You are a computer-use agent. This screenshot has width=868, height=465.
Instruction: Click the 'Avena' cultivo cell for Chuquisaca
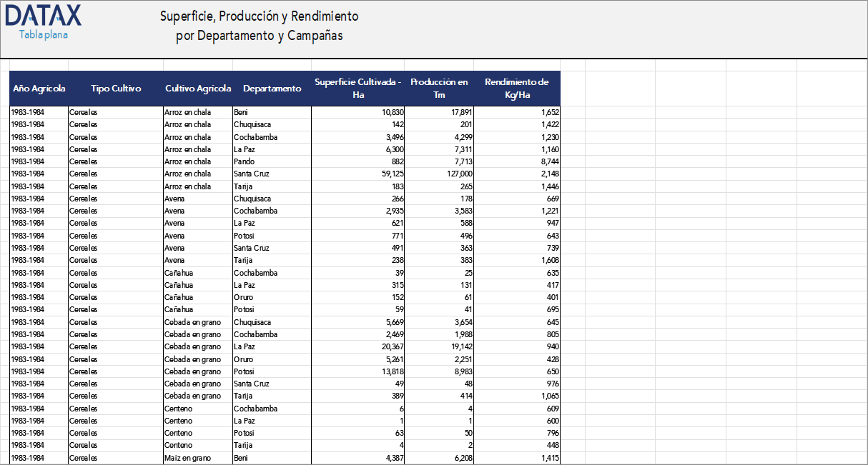pos(174,199)
